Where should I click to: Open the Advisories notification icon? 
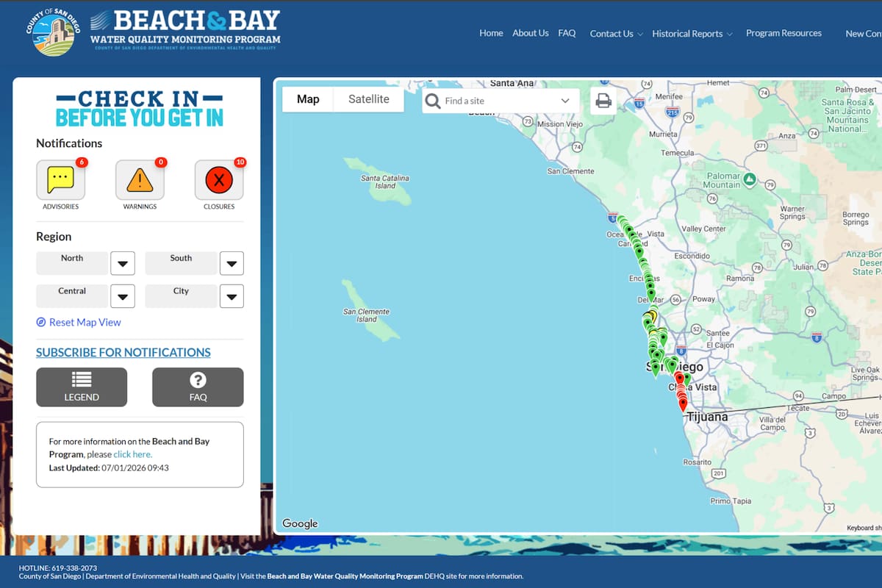[x=60, y=180]
